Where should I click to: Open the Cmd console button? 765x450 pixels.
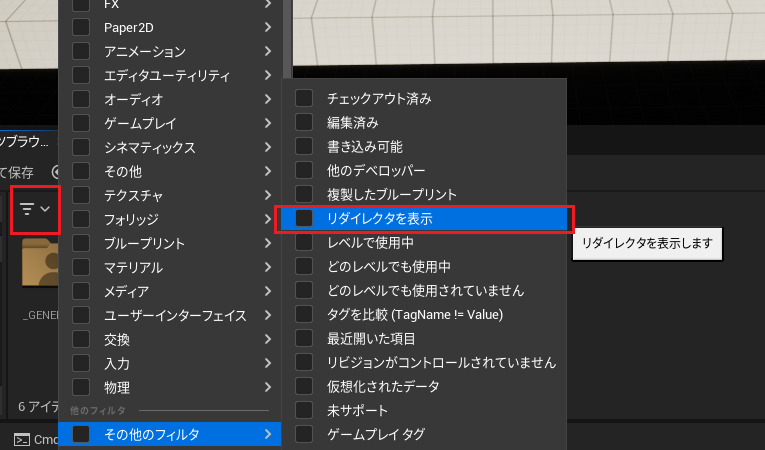tap(35, 440)
